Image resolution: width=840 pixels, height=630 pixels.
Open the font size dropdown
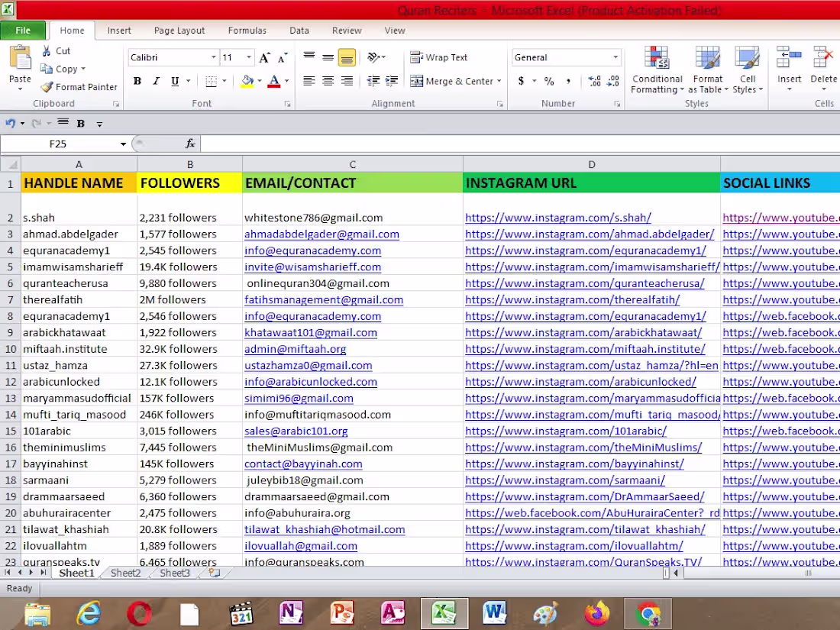click(x=249, y=57)
